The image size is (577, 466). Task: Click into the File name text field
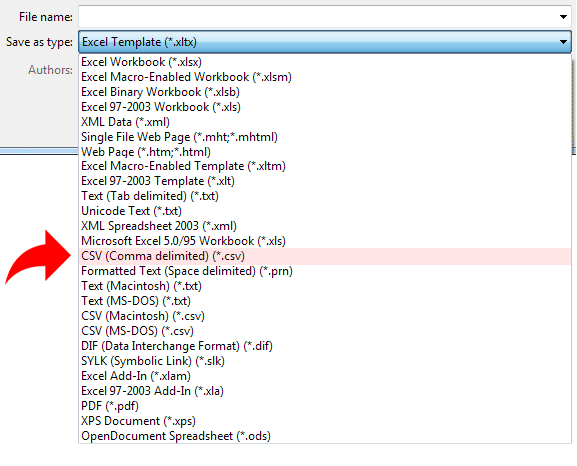pos(317,17)
